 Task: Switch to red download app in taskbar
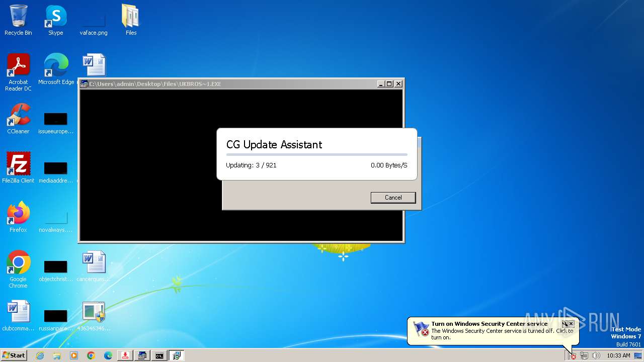click(125, 355)
